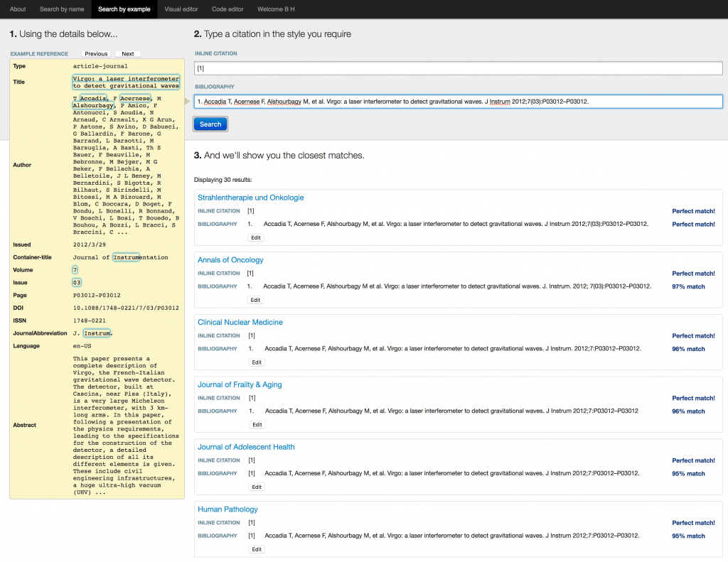728x562 pixels.
Task: Click the highlighted 'Instrum' journal abbreviation
Action: pyautogui.click(x=97, y=333)
